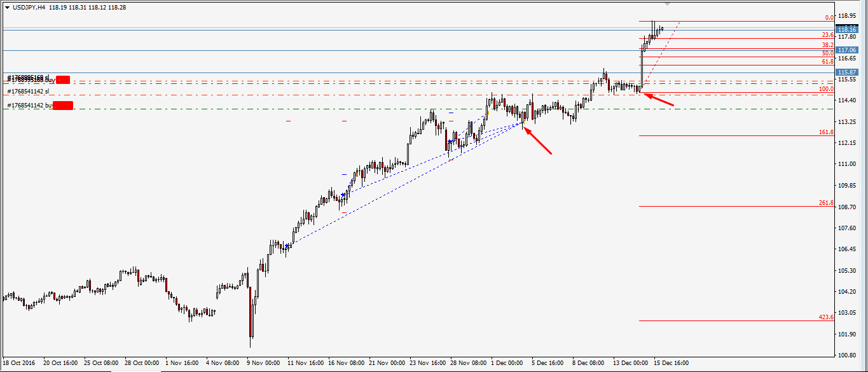The image size is (868, 372).
Task: Open the chart dropdown arrow beside USDJPY,H4
Action: coord(7,7)
